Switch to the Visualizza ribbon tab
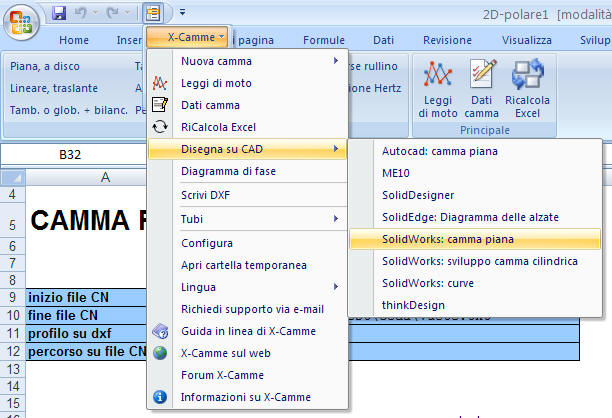This screenshot has height=418, width=612. coord(527,40)
